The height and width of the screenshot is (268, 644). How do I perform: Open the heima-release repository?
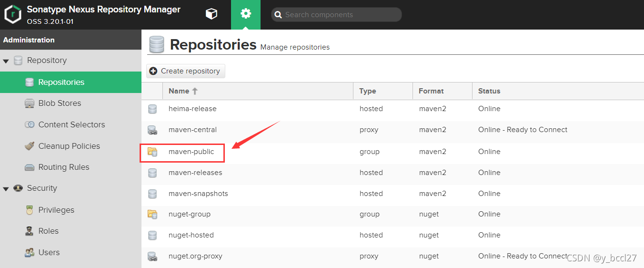192,109
